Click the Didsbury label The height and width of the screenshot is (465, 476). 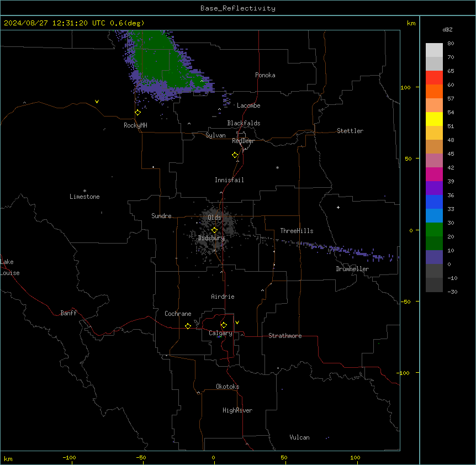(x=211, y=238)
